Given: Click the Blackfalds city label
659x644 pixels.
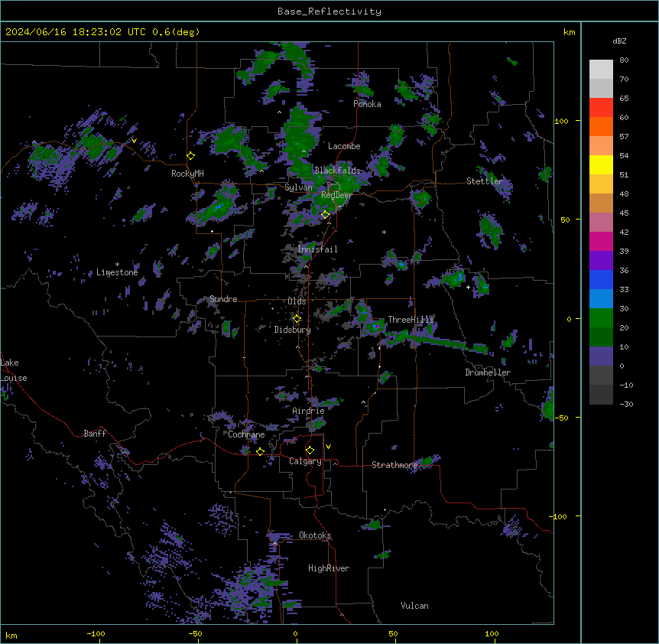Looking at the screenshot, I should pos(337,171).
